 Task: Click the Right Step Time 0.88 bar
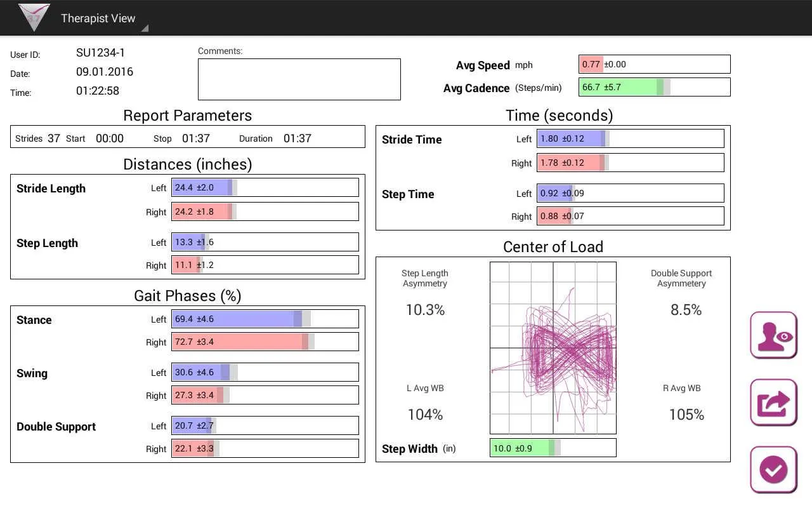pos(631,216)
